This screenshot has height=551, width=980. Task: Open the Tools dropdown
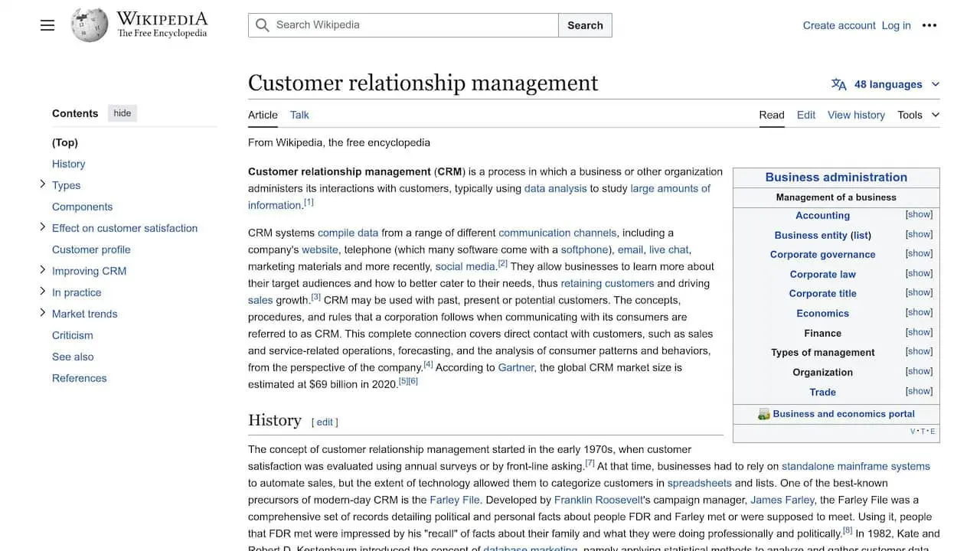point(916,115)
